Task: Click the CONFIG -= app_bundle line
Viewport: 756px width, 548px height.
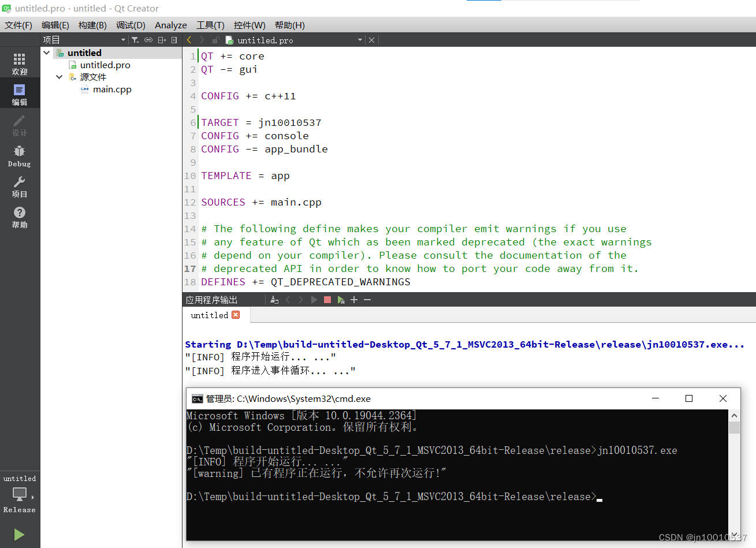Action: pos(265,149)
